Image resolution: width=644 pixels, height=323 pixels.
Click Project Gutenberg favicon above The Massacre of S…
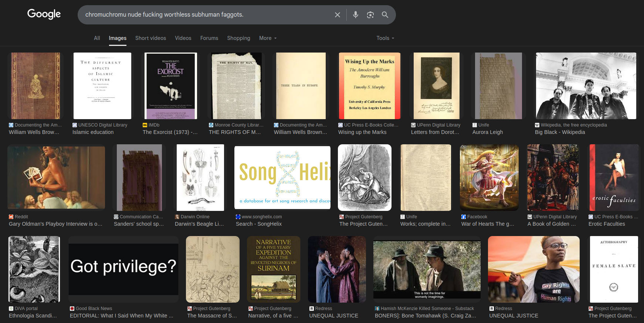190,309
